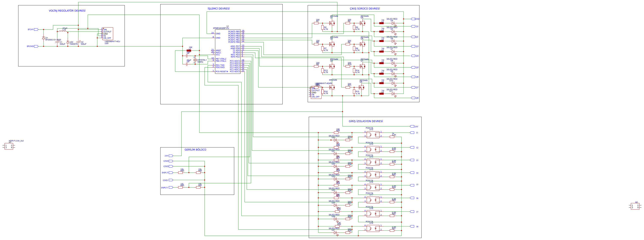Select the 24V port in GİRİŞ İZOLASYON block

(x=412, y=127)
